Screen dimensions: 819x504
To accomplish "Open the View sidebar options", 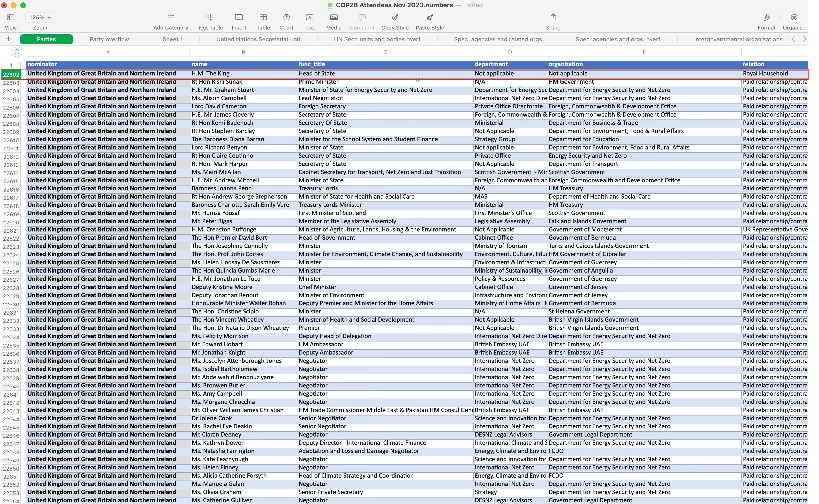I will 11,17.
